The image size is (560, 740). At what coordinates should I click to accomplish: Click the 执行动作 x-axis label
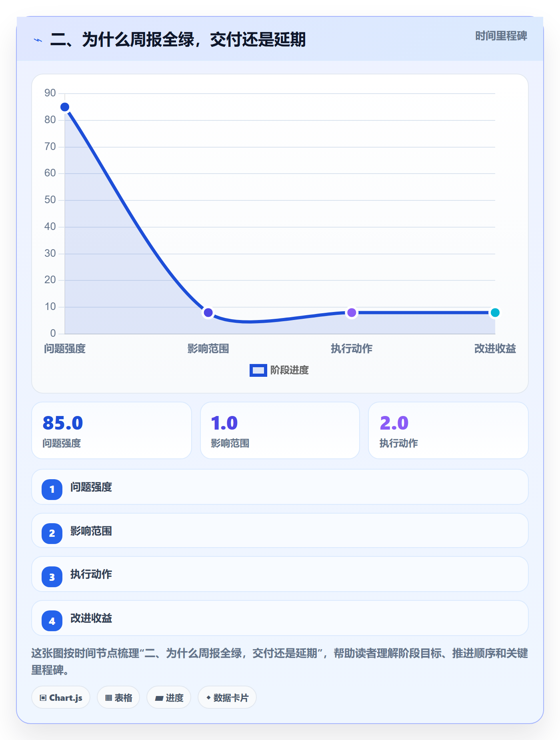coord(352,349)
